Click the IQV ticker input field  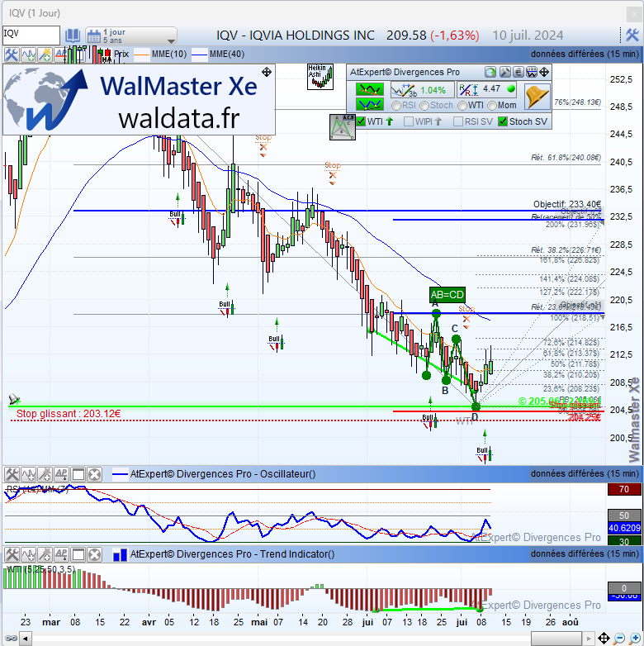pyautogui.click(x=31, y=35)
